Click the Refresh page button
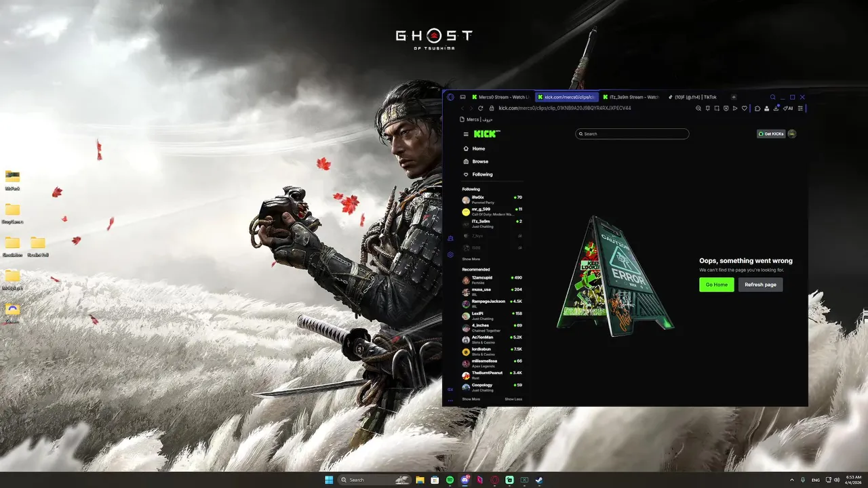Image resolution: width=868 pixels, height=488 pixels. [x=760, y=285]
